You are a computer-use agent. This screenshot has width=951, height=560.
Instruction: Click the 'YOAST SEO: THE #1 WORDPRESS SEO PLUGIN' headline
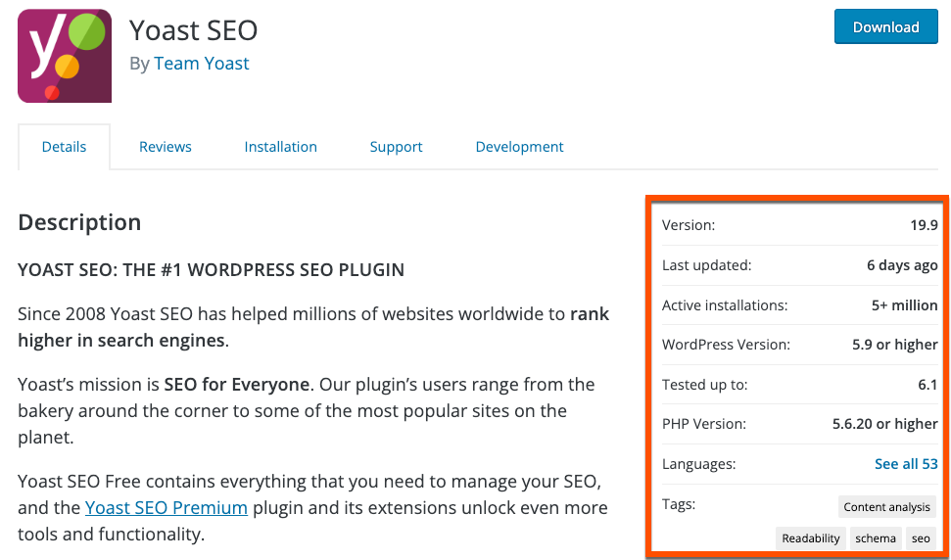(x=212, y=269)
